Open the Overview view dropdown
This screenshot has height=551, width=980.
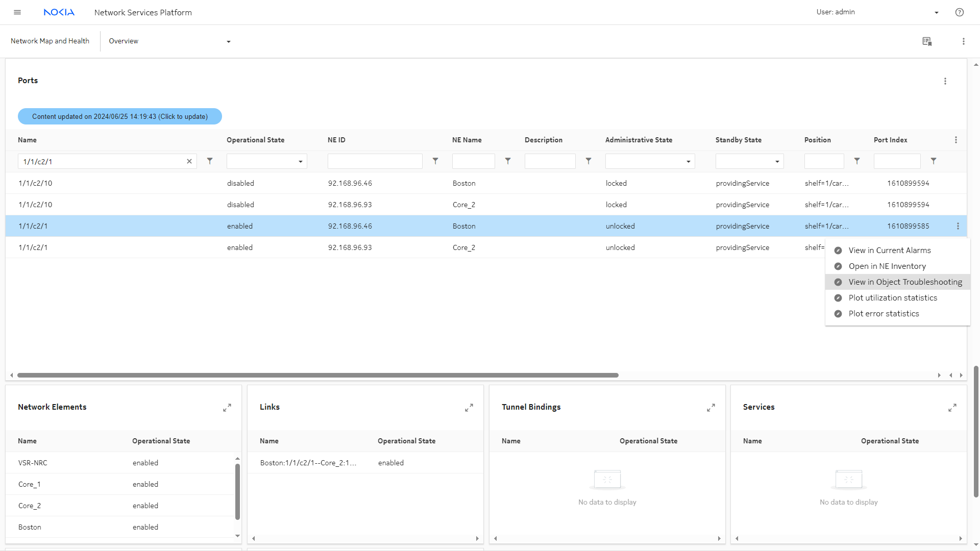pyautogui.click(x=228, y=41)
